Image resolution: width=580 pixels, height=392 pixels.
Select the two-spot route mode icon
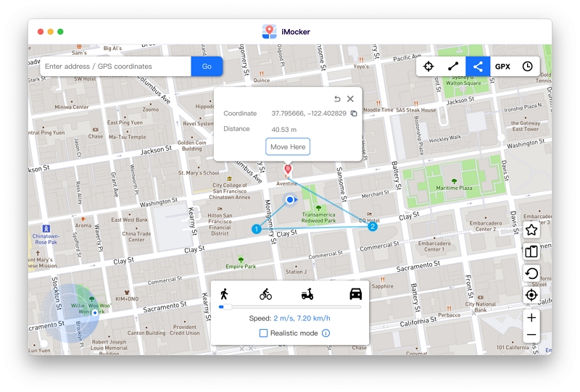453,67
